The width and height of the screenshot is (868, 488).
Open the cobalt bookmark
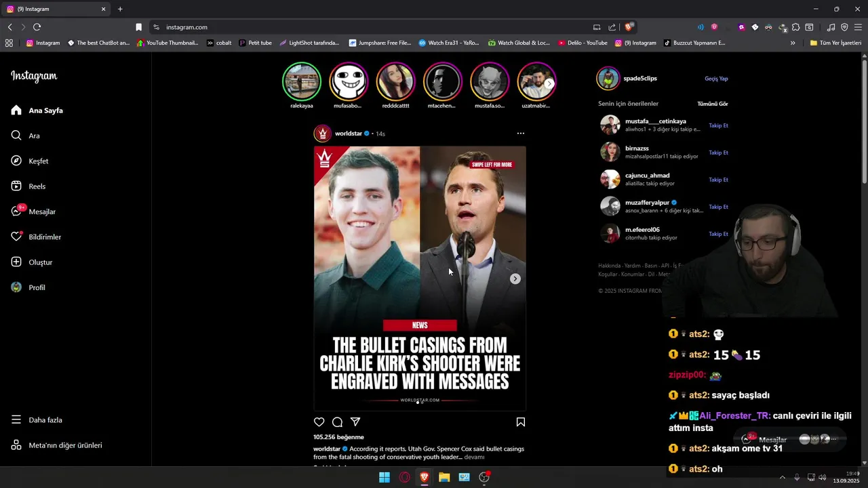pos(219,43)
